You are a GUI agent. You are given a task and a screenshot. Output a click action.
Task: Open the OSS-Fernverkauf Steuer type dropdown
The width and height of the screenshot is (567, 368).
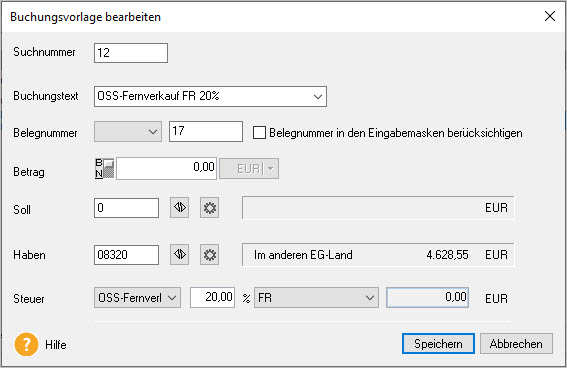point(137,298)
